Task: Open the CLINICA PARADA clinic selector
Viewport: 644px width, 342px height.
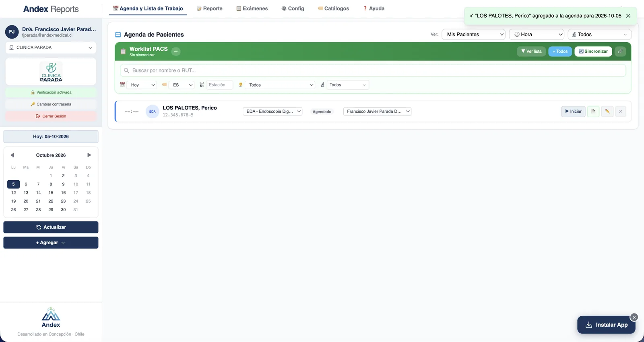Action: pyautogui.click(x=51, y=47)
